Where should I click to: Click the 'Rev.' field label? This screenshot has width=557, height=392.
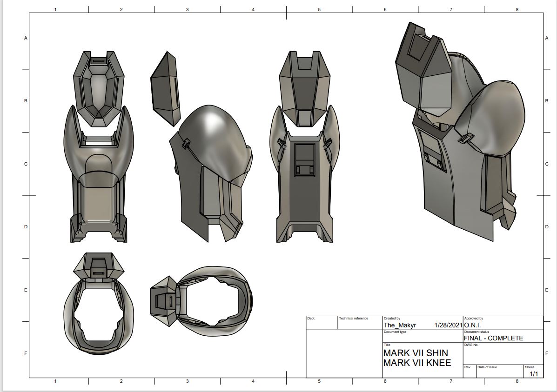tap(468, 367)
